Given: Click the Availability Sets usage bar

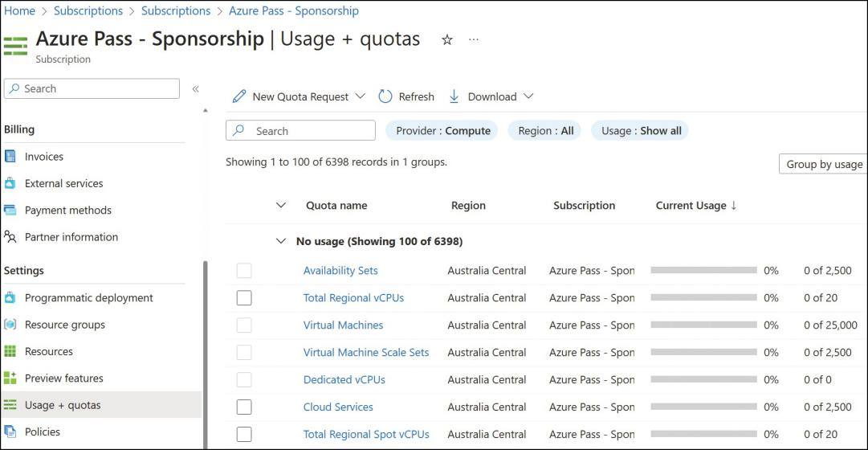Looking at the screenshot, I should click(703, 270).
